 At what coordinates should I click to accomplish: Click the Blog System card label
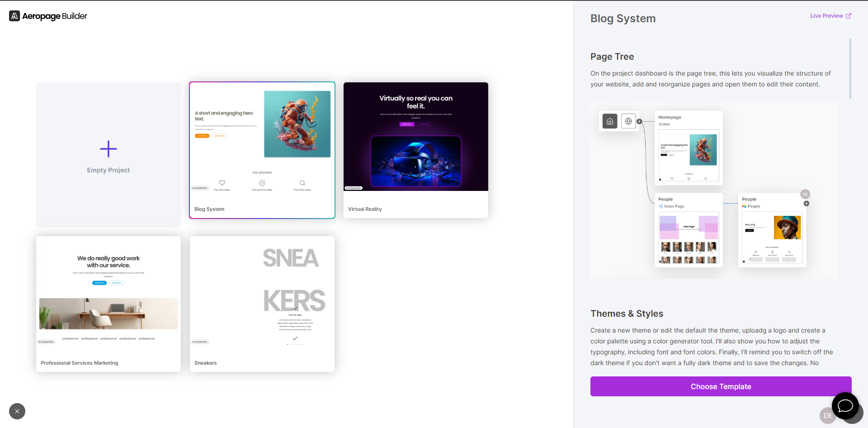(209, 209)
